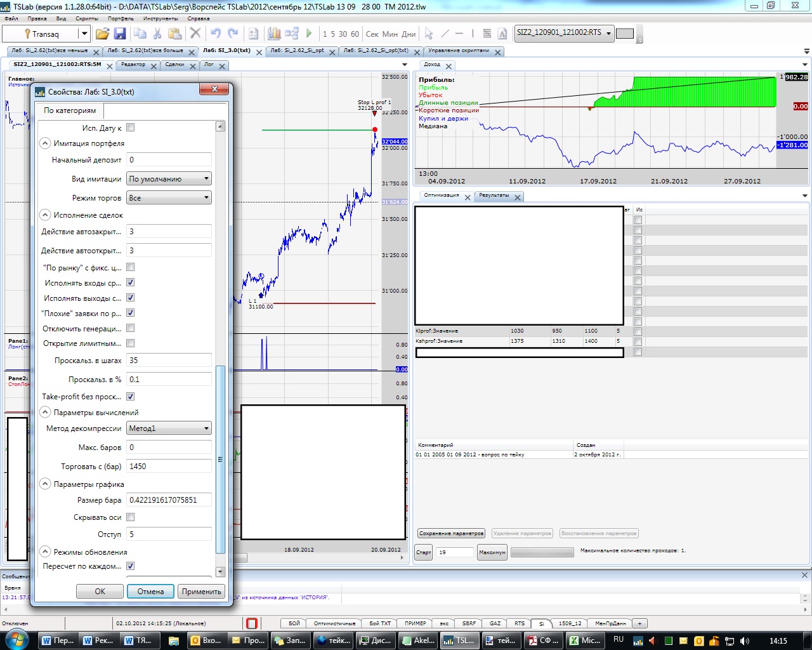Click the scissors cut icon
The image size is (812, 650).
157,34
